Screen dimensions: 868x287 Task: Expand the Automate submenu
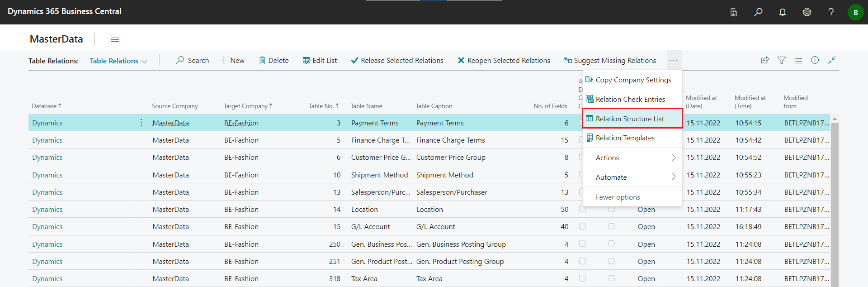tap(632, 177)
